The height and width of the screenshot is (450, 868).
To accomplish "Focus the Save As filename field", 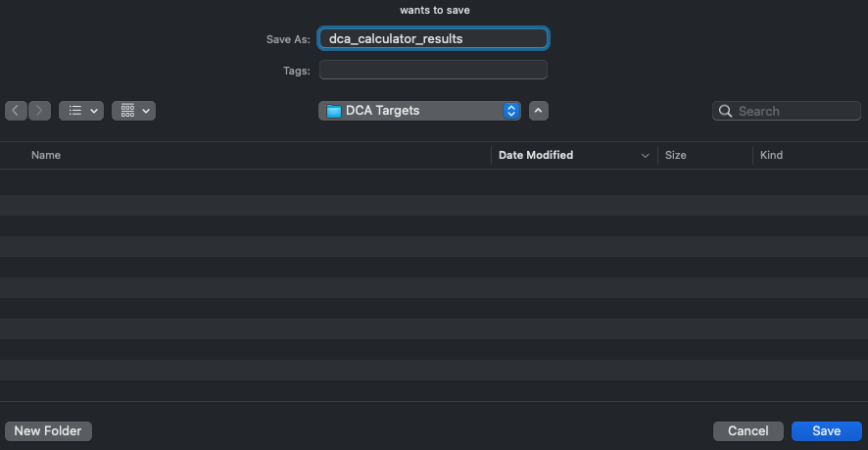I will coord(433,39).
